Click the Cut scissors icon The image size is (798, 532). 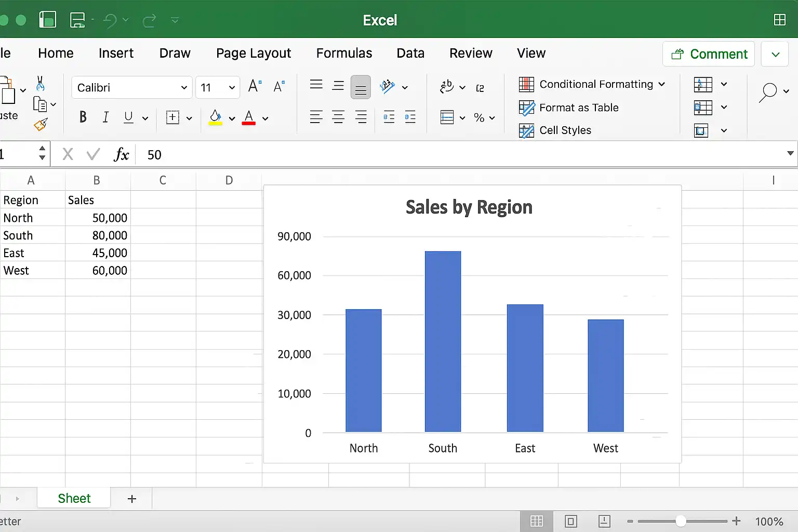(40, 83)
